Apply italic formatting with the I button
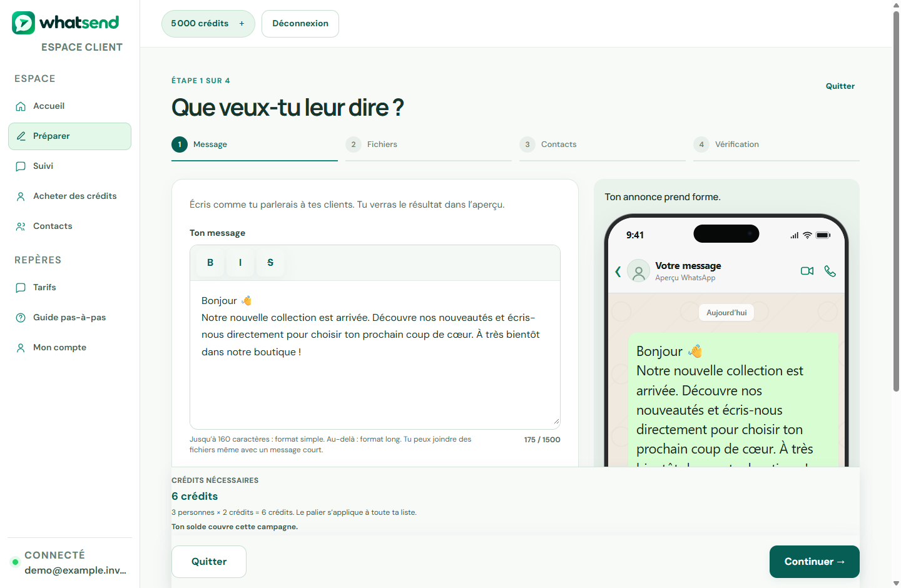The height and width of the screenshot is (588, 901). pos(240,263)
